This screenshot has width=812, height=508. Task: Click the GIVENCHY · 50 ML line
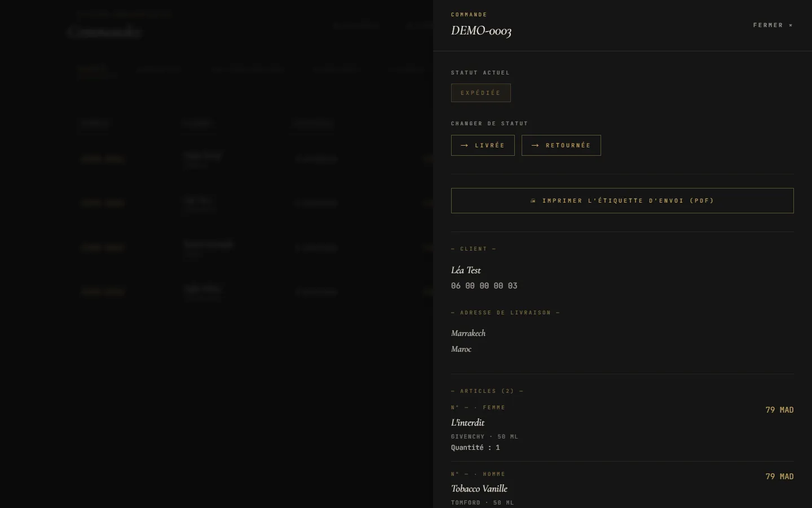484,437
